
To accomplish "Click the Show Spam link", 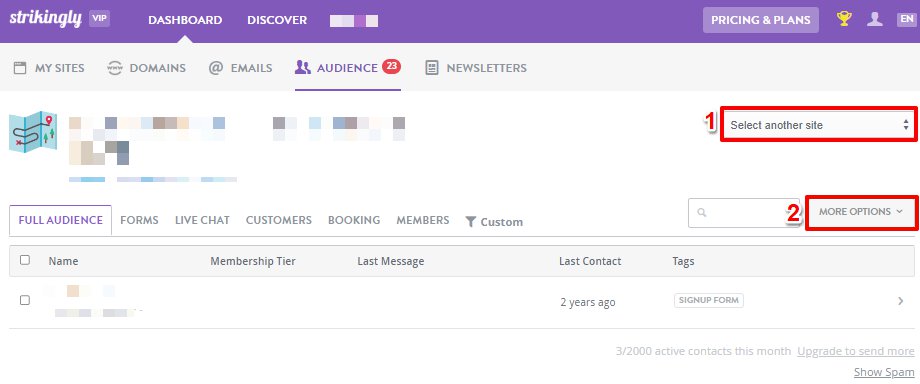I will pyautogui.click(x=884, y=372).
